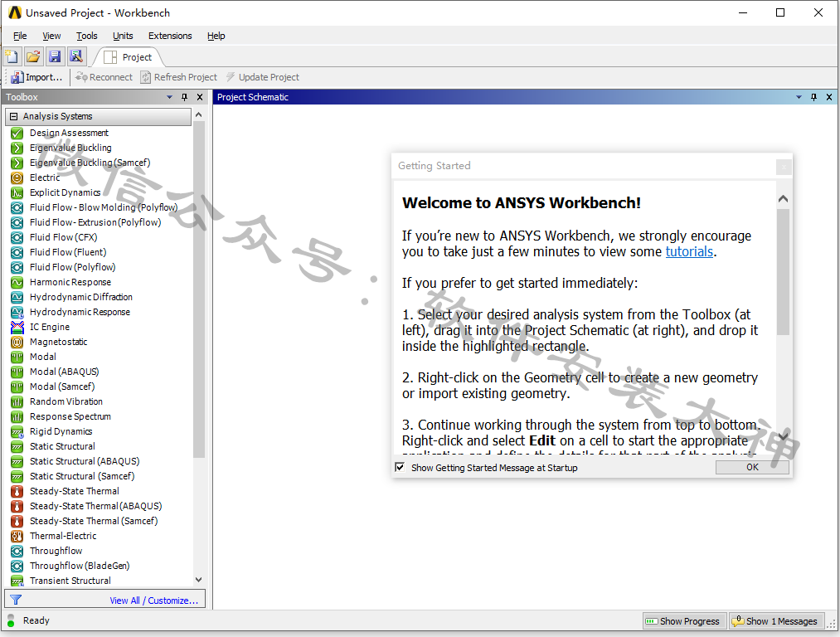Toggle Show Getting Started Message at Startup
This screenshot has height=637, width=840.
click(400, 467)
